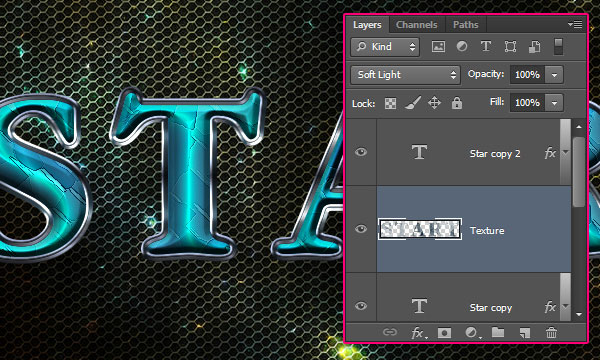Viewport: 600px width, 360px height.
Task: Click the layers scrollbar up arrow
Action: point(579,127)
